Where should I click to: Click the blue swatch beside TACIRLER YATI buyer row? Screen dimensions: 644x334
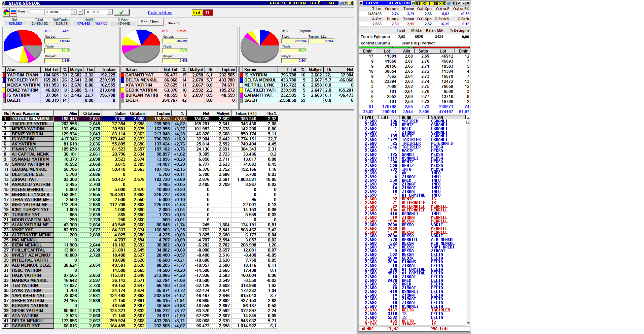coord(4,80)
